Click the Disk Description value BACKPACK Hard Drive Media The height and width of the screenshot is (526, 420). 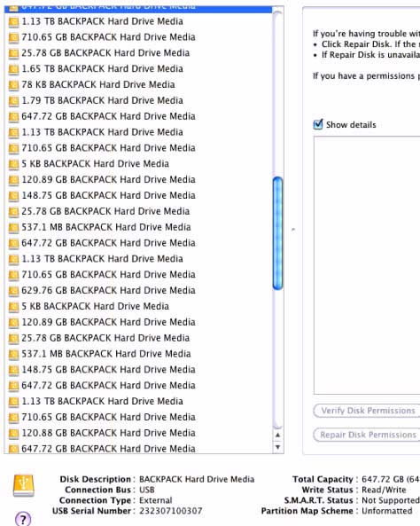coord(197,479)
